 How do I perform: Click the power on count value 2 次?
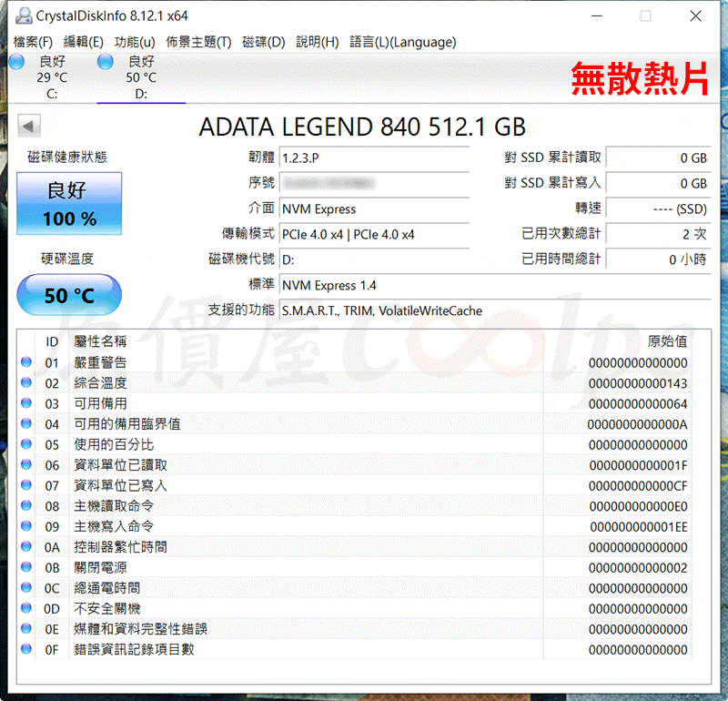658,234
